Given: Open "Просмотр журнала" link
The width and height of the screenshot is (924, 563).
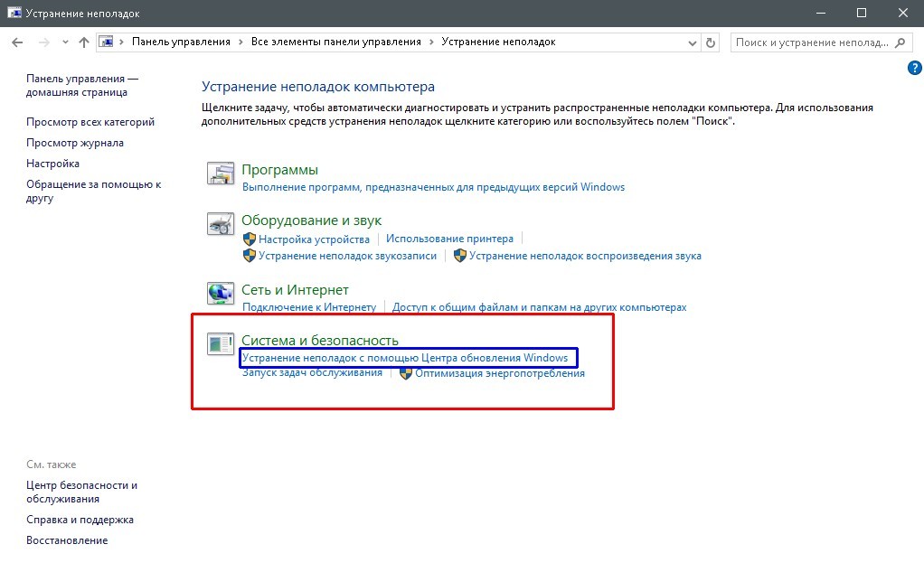Looking at the screenshot, I should tap(75, 143).
